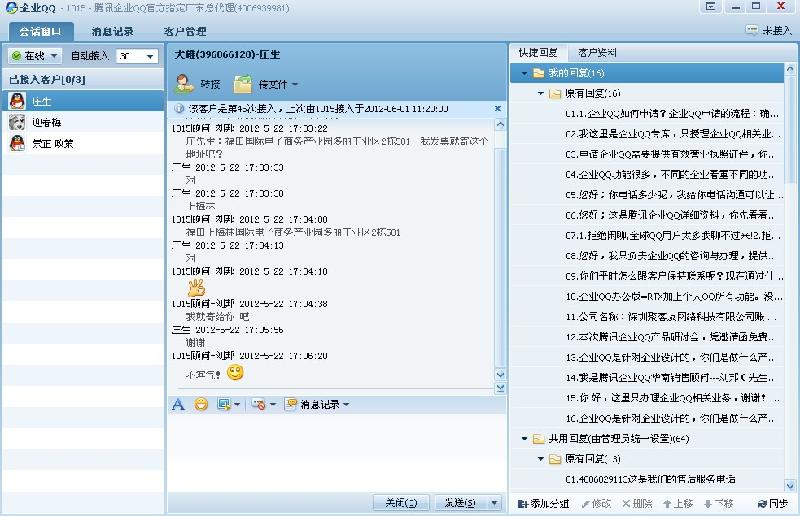Viewport: 800px width, 516px height.
Task: Click 删除 delete reply button
Action: 637,504
